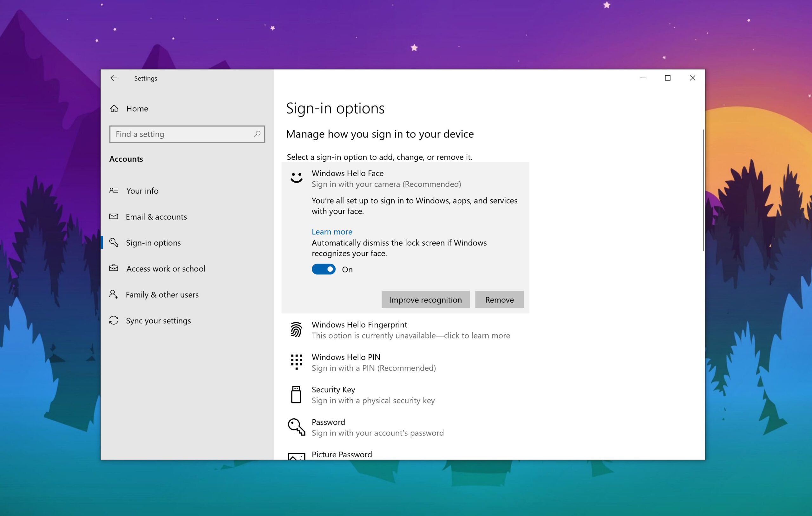Open the Learn more link

[x=332, y=232]
